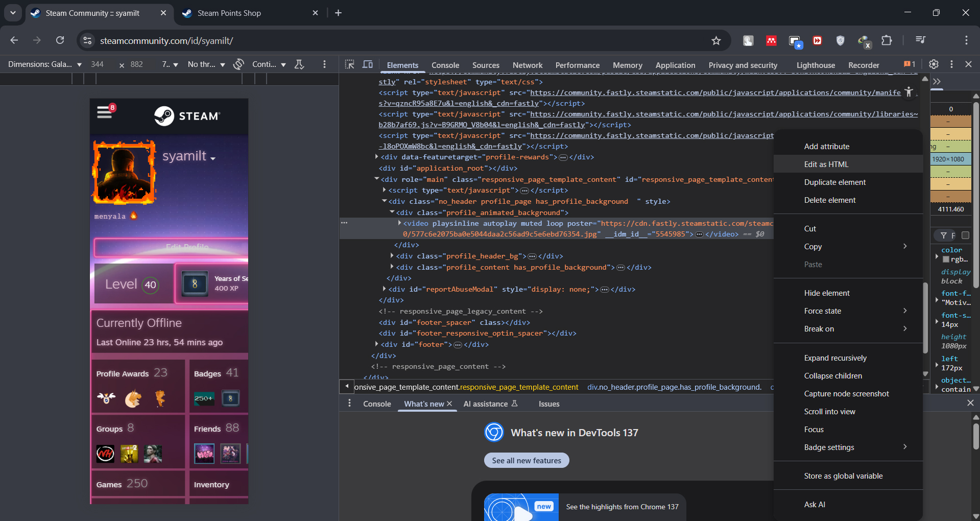Viewport: 980px width, 521px height.
Task: Toggle the Show all checkbox in the Computed pane
Action: pos(965,235)
